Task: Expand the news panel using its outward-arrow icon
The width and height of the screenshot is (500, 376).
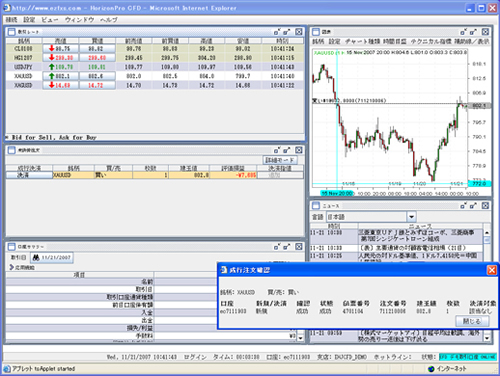Action: [473, 206]
